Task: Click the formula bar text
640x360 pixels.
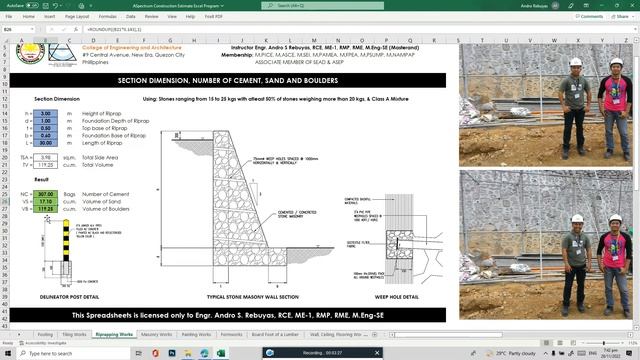Action: pyautogui.click(x=114, y=29)
